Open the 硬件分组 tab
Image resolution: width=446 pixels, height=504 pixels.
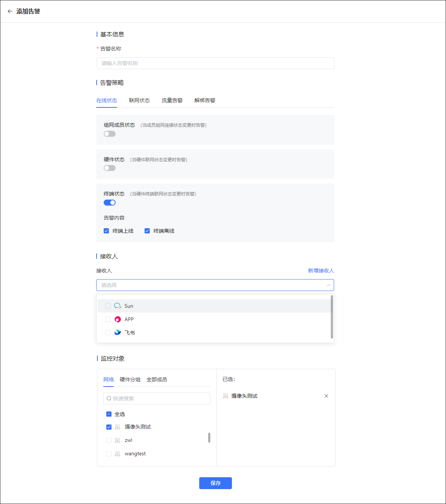130,379
